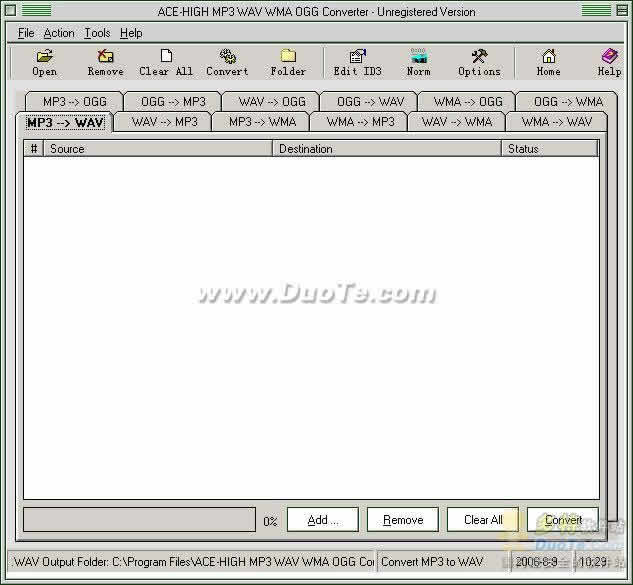The height and width of the screenshot is (585, 633).
Task: Select the MP3 --> WAV tab
Action: tap(65, 122)
